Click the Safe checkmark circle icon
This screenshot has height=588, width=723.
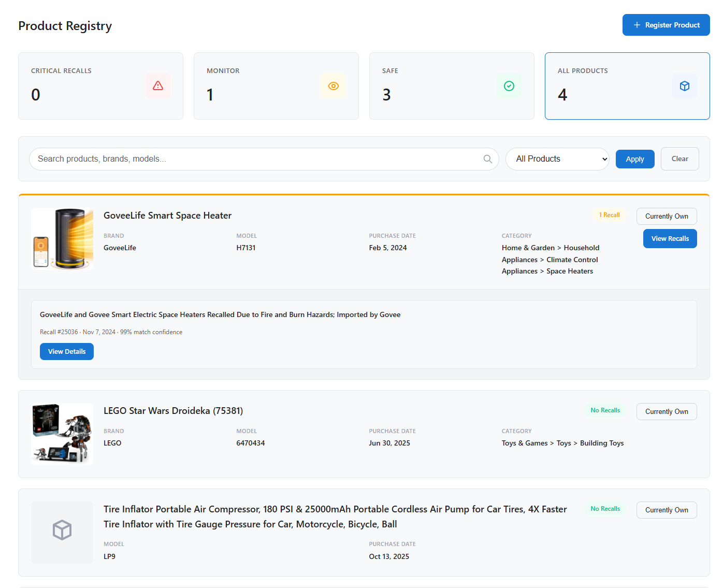point(509,86)
